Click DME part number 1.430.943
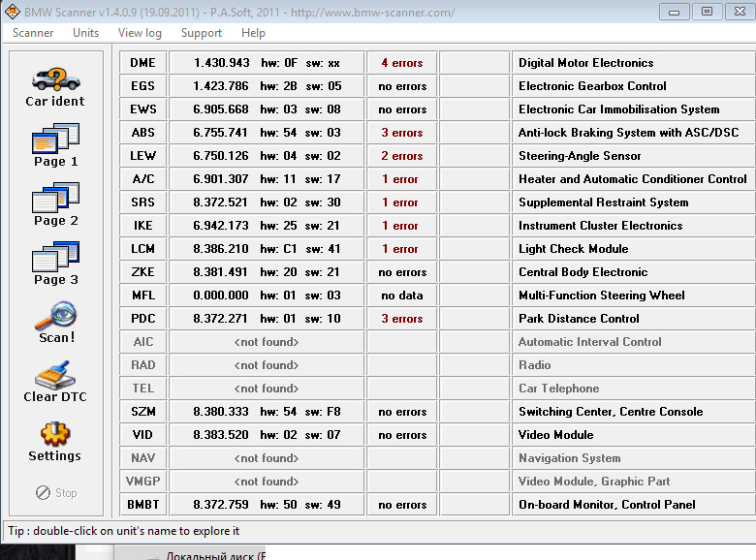Viewport: 756px width, 560px height. click(x=222, y=63)
